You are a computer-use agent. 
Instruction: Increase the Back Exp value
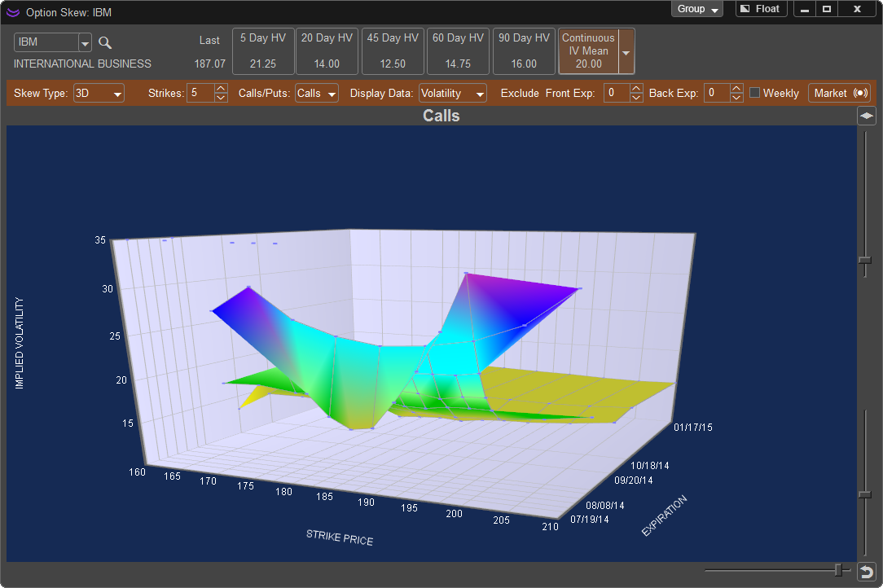[736, 89]
